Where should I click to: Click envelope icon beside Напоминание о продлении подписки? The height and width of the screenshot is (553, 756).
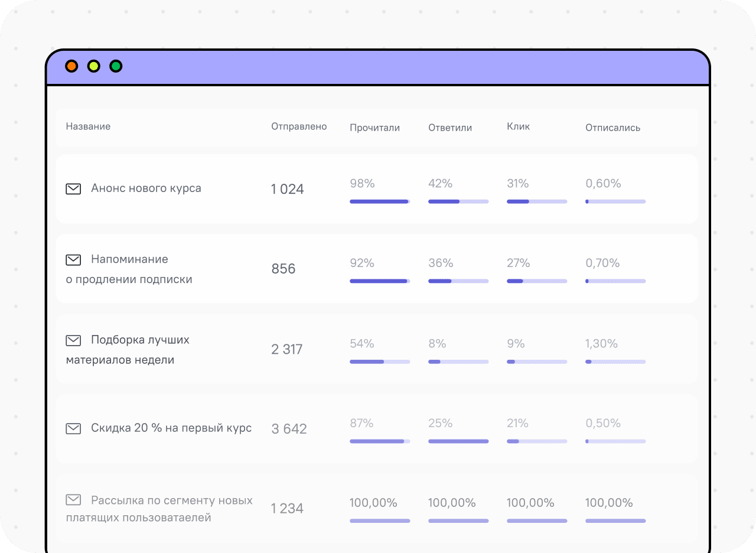click(73, 260)
